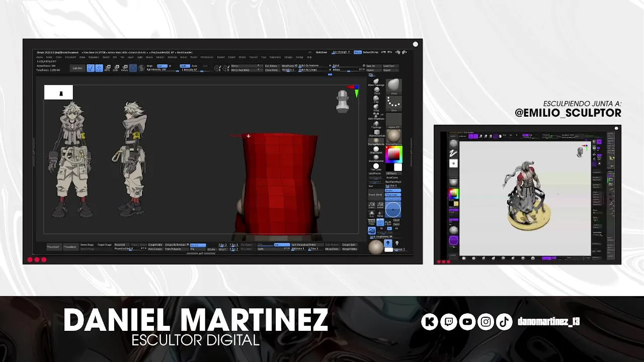Open the Alpha Off selector
644x362 pixels.
(394, 120)
